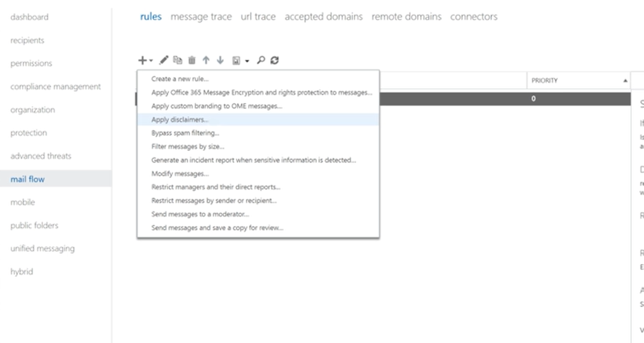
Task: Select mail flow in the sidebar
Action: coord(28,179)
